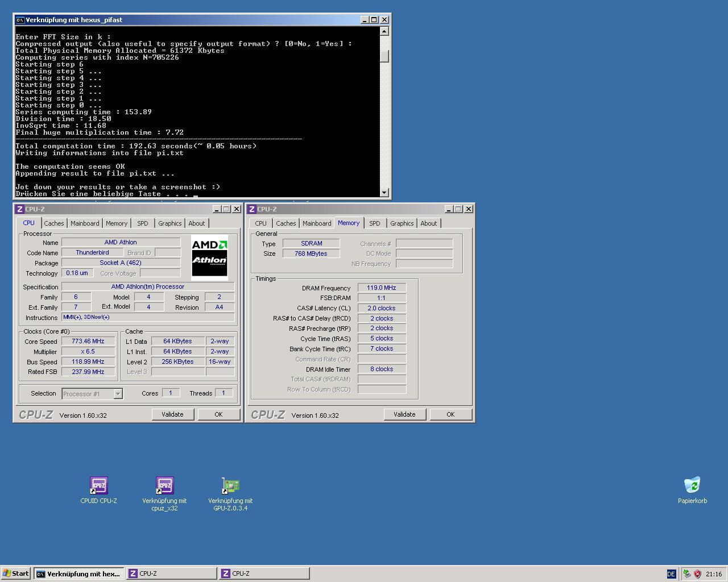This screenshot has width=728, height=582.
Task: Click the DRAM Frequency value 119.0 MHz
Action: click(382, 288)
